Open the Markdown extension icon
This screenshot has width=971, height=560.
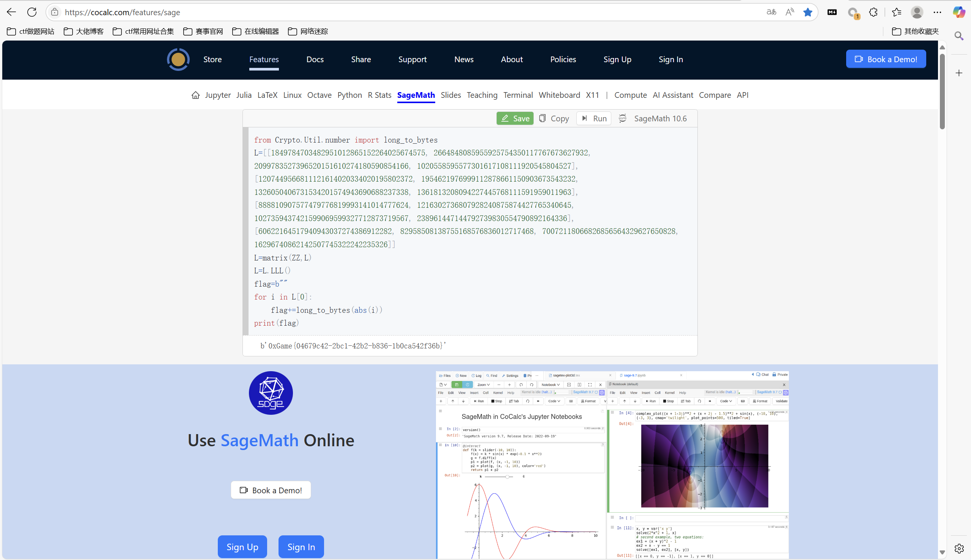(x=832, y=12)
